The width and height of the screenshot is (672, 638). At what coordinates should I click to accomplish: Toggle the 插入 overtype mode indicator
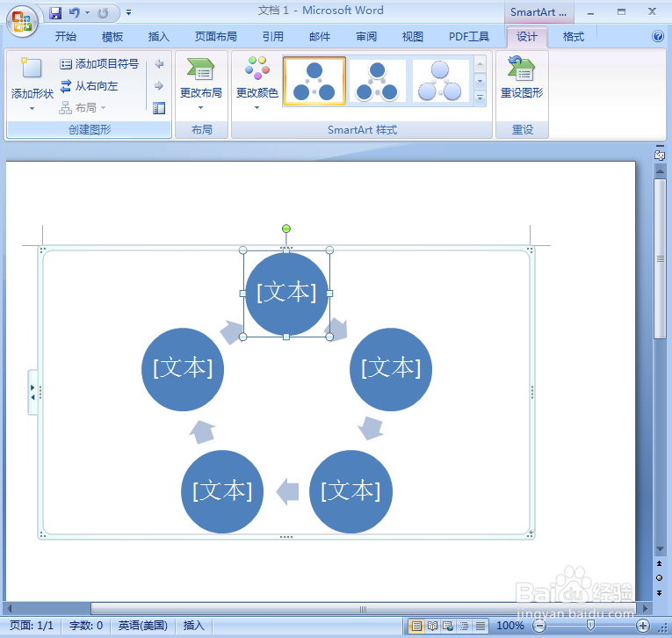(194, 626)
